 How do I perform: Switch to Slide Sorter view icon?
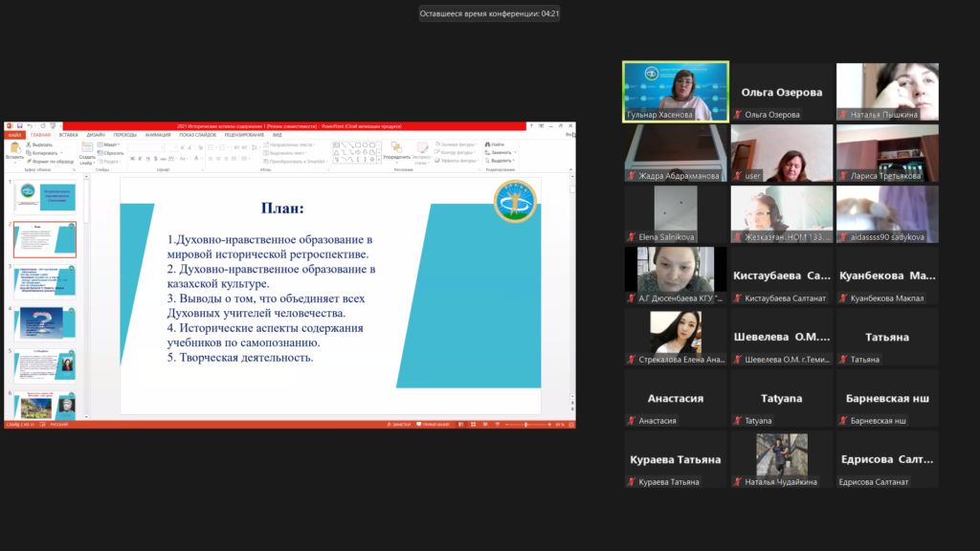pos(473,424)
